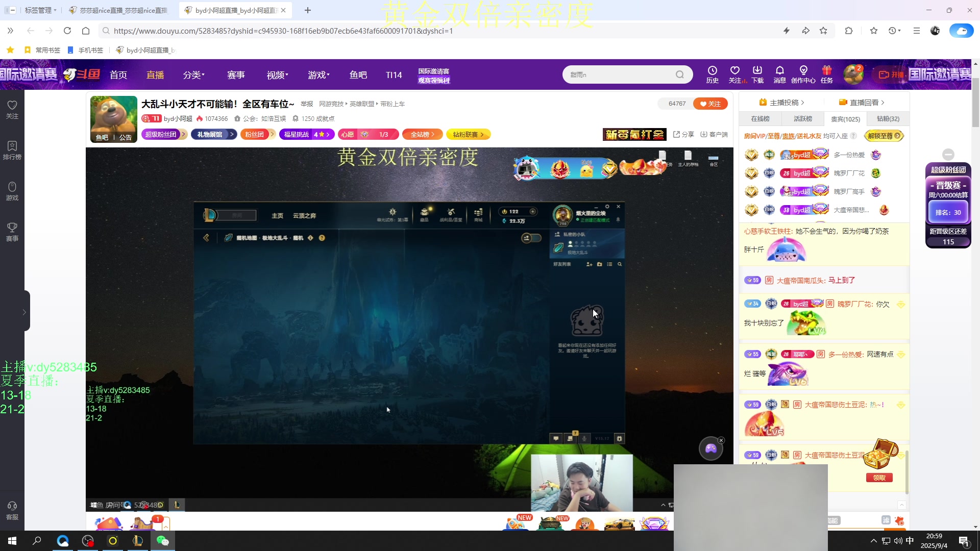Click the yellow question mark help icon
980x551 pixels.
322,238
